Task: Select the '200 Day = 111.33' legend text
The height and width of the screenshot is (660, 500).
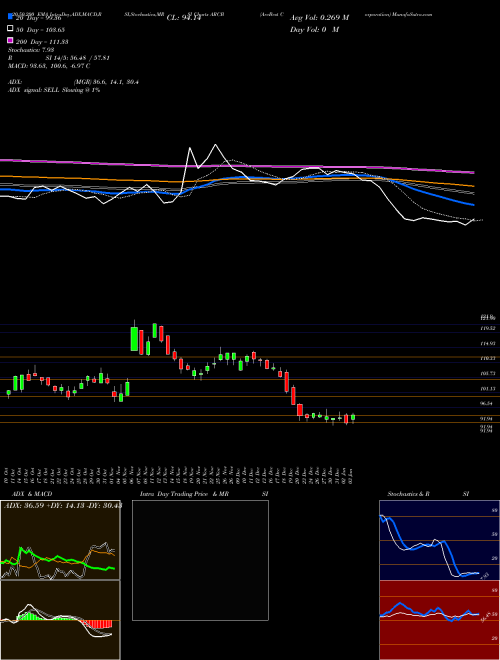Action: (43, 42)
